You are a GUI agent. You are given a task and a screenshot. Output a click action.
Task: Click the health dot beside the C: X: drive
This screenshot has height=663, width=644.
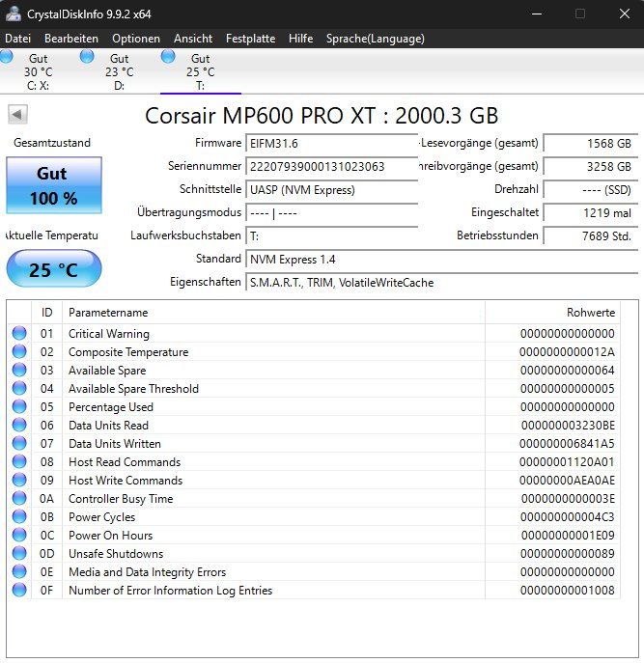(6, 56)
